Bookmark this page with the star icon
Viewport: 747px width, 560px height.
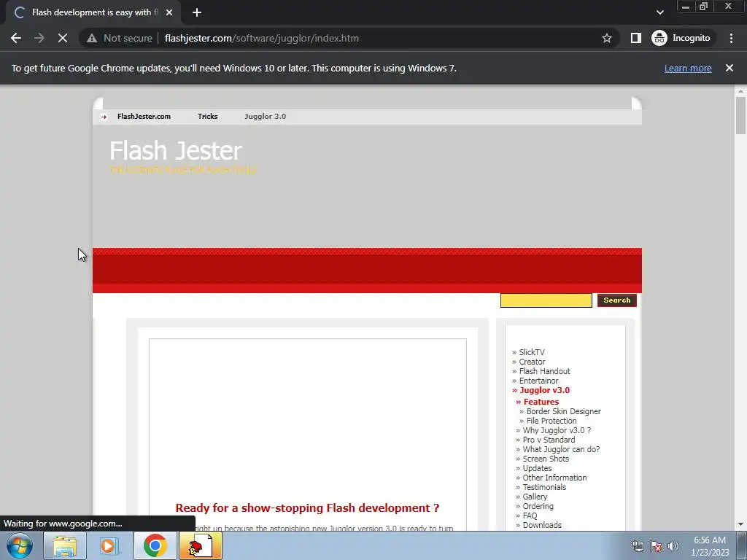[x=606, y=38]
